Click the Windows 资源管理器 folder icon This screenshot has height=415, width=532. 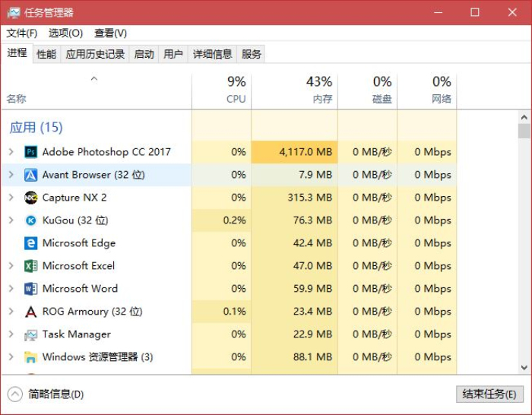click(31, 357)
